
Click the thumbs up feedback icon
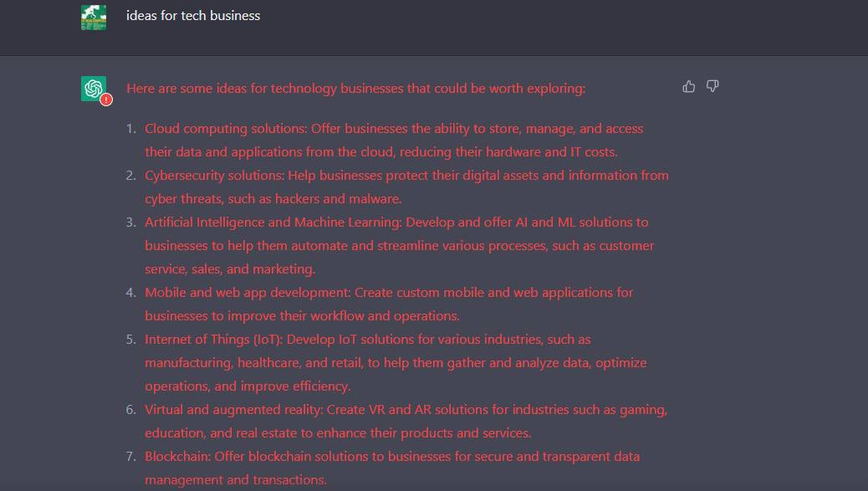pyautogui.click(x=689, y=86)
